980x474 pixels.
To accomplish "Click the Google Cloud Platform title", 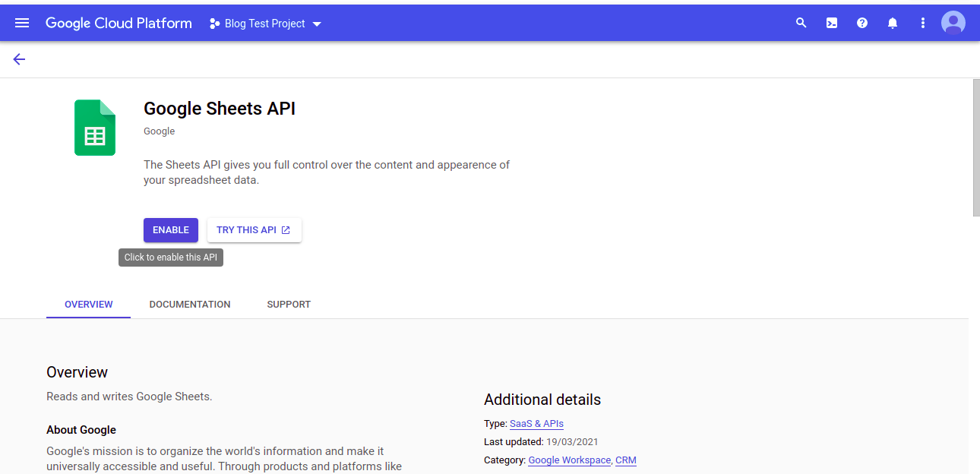I will (119, 23).
